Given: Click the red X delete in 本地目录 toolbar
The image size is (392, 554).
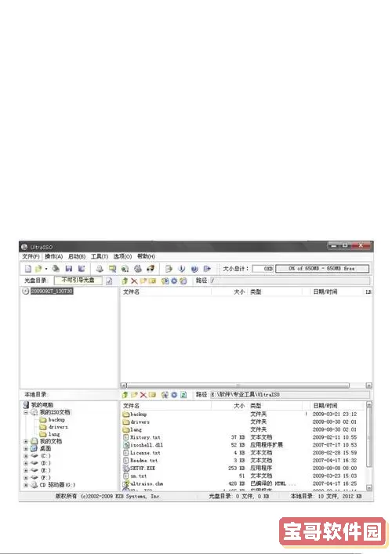Looking at the screenshot, I should [x=143, y=395].
